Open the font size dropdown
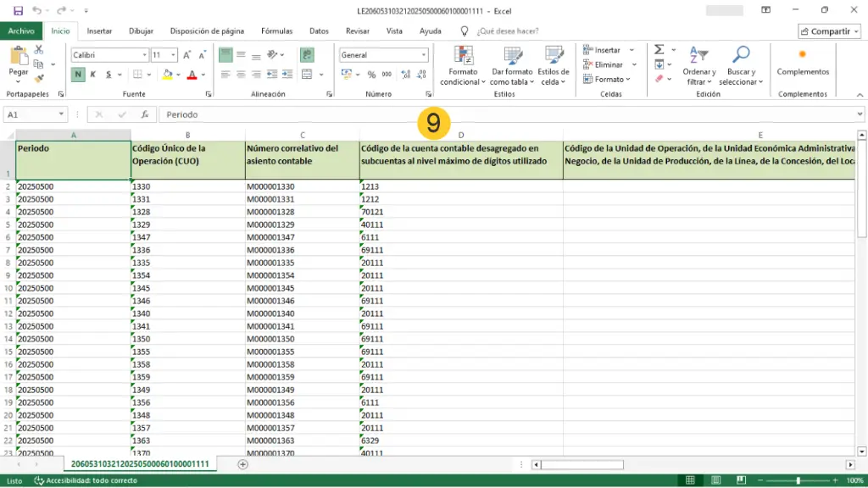Viewport: 868px width, 488px height. click(174, 55)
